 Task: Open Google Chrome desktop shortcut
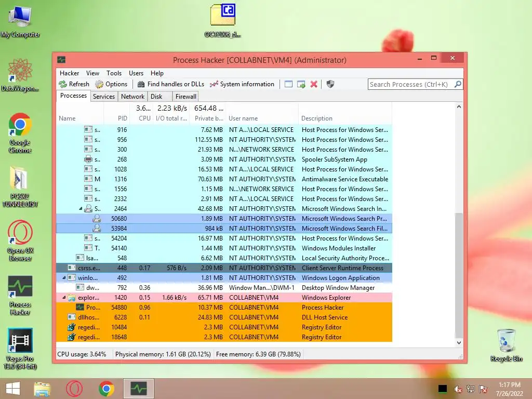coord(20,132)
